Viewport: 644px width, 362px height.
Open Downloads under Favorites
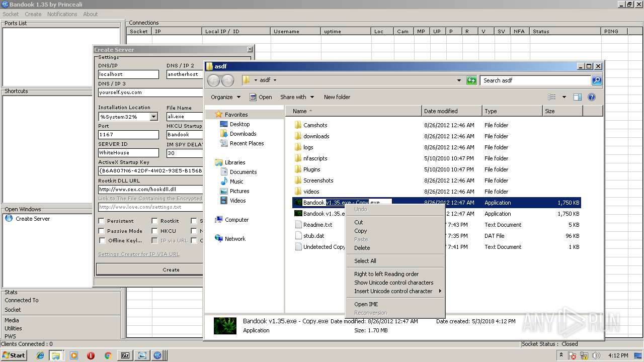[x=243, y=134]
